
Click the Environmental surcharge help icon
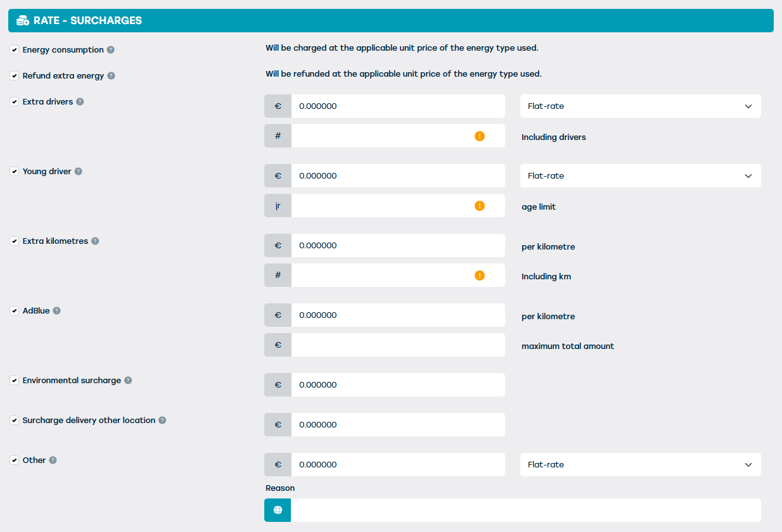coord(128,381)
